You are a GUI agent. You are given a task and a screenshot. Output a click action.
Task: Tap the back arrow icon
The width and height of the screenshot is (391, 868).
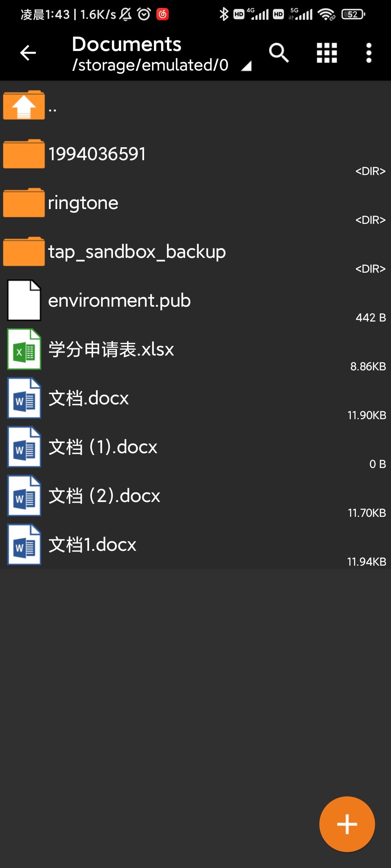point(28,53)
